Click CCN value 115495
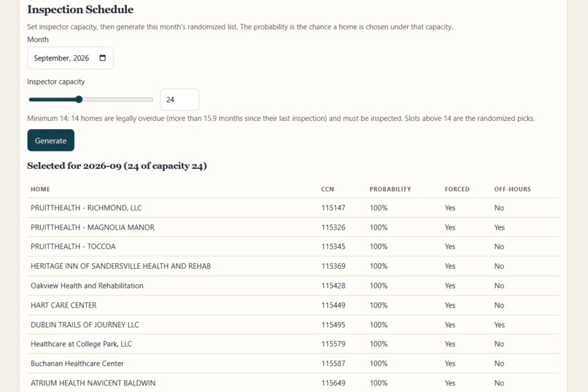Image resolution: width=588 pixels, height=392 pixels. tap(333, 325)
